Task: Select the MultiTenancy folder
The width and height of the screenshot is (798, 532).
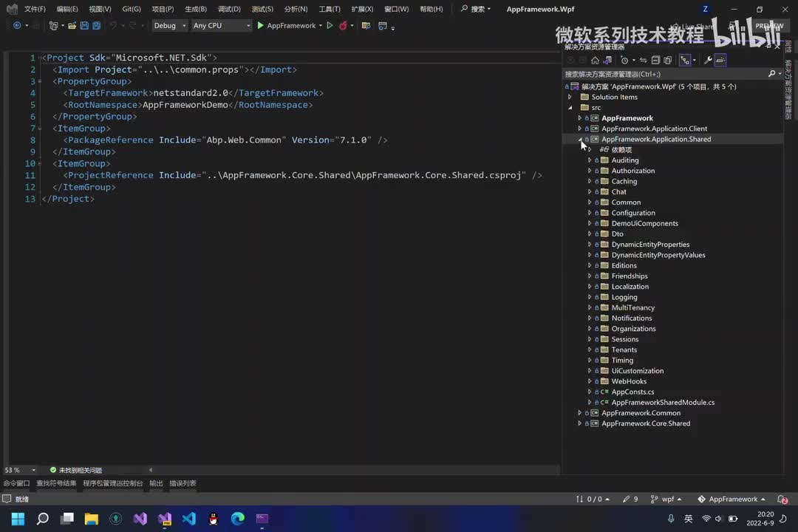Action: 633,307
